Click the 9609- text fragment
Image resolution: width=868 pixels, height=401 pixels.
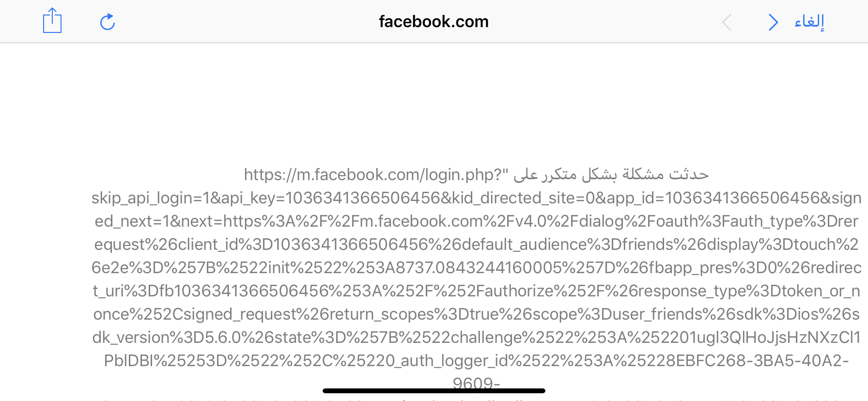click(476, 383)
